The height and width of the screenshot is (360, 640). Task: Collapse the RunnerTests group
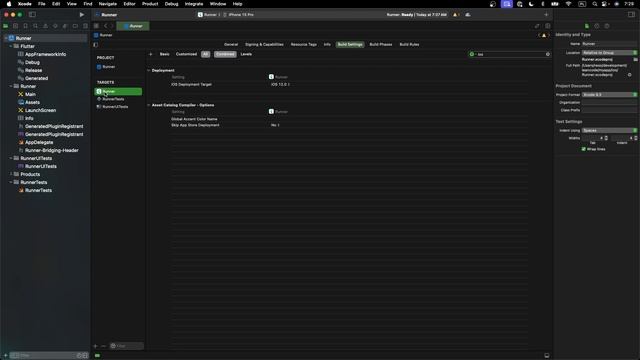click(x=11, y=182)
